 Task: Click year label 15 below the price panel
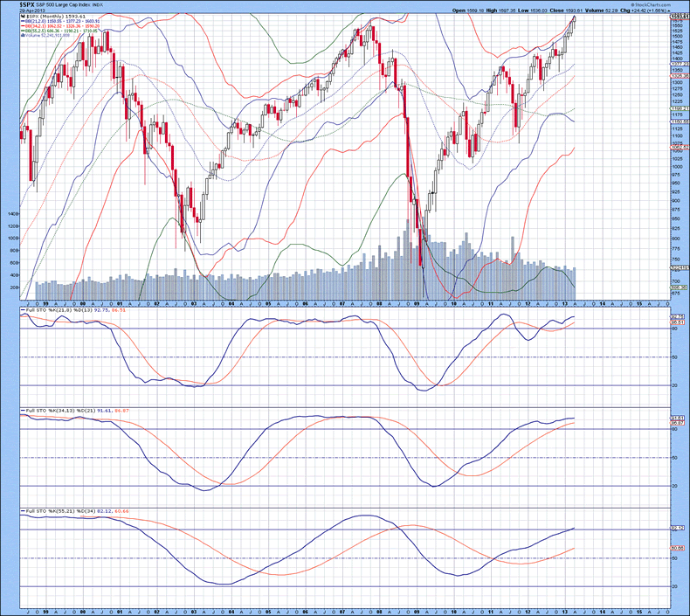[x=639, y=303]
